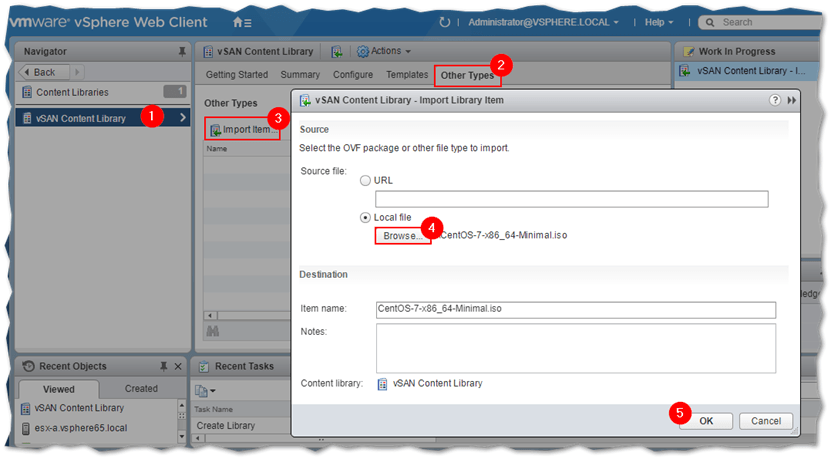Click the Item name input field
831x459 pixels.
pos(576,310)
